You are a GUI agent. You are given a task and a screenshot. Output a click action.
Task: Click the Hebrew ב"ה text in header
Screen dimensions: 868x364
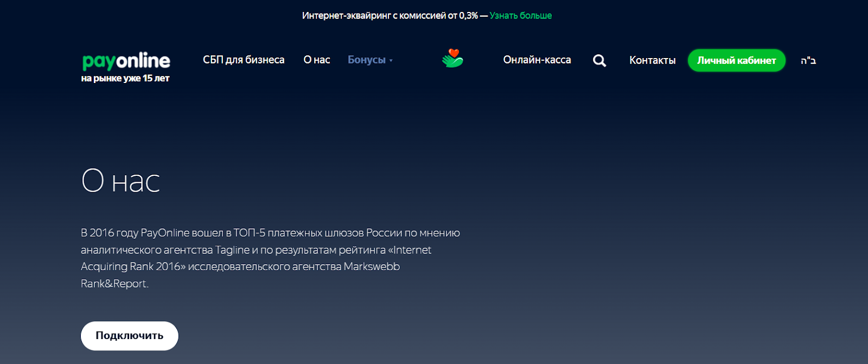point(808,60)
